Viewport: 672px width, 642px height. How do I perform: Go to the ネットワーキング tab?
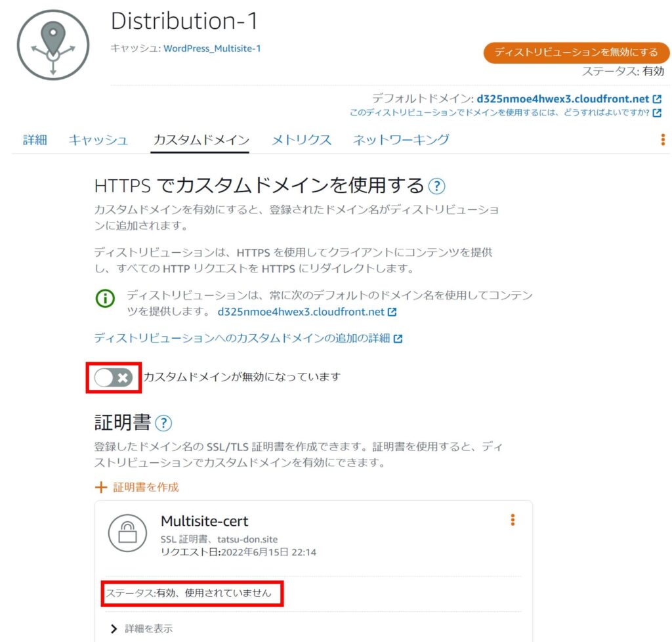click(401, 139)
